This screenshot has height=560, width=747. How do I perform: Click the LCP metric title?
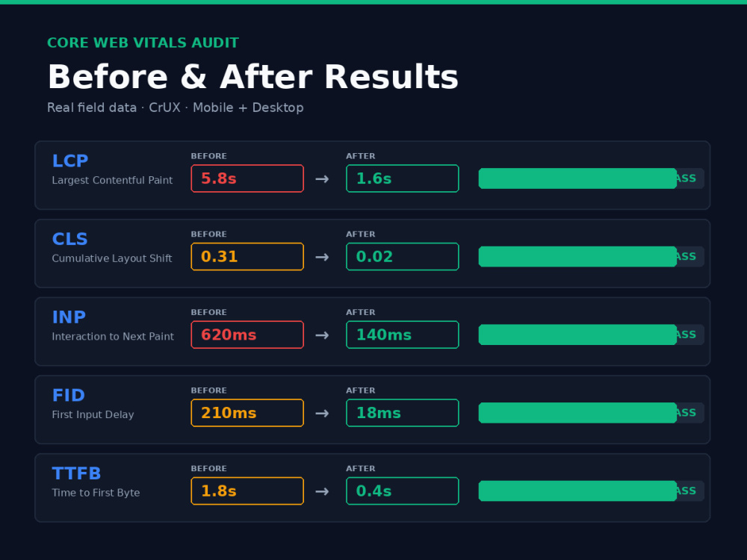coord(70,161)
